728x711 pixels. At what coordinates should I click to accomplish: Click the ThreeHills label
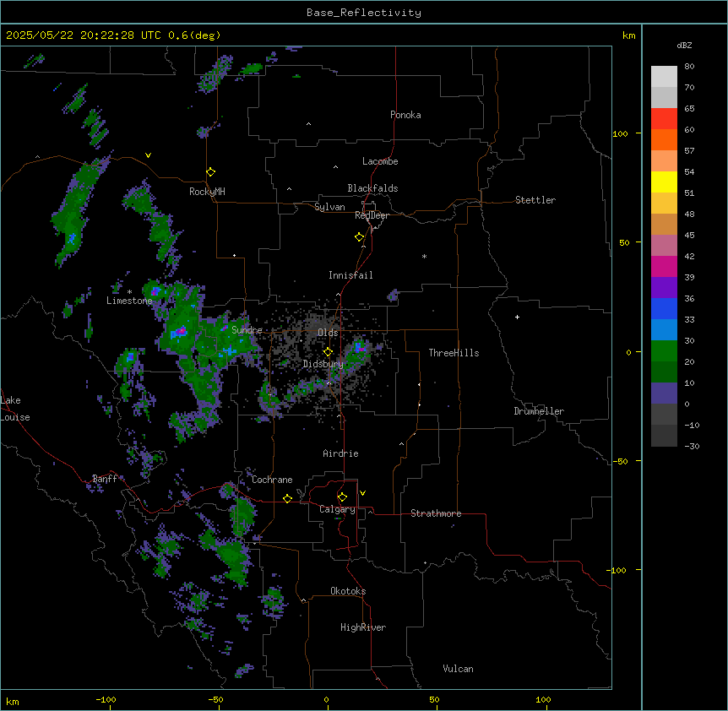(x=454, y=353)
